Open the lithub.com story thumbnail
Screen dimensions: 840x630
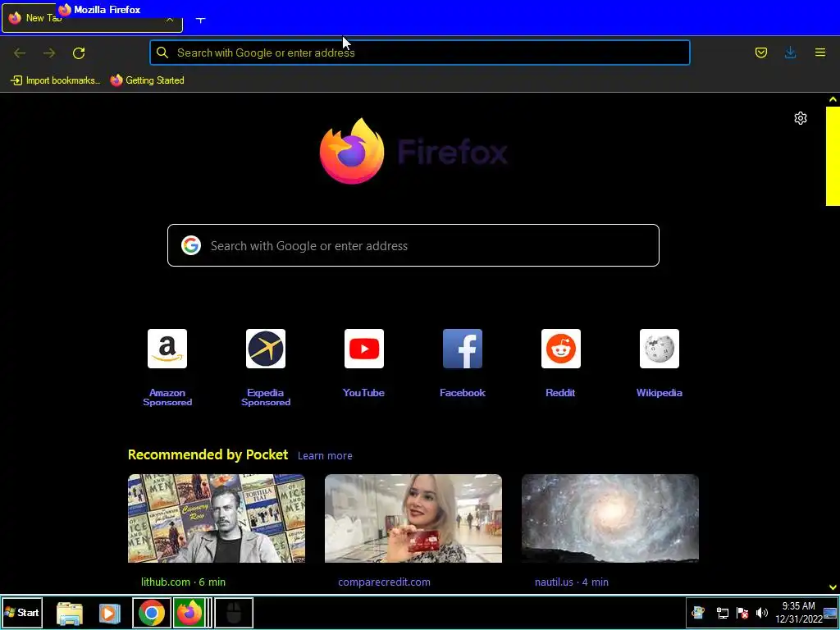click(217, 518)
